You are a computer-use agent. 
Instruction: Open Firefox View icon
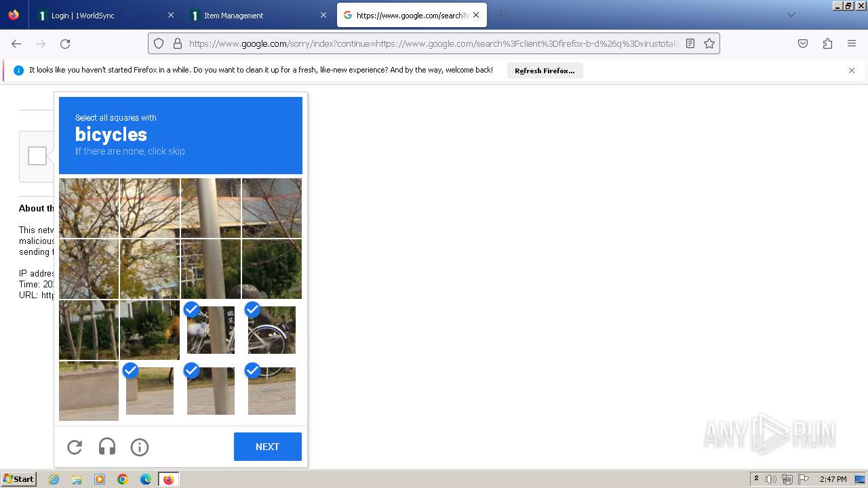[x=14, y=15]
